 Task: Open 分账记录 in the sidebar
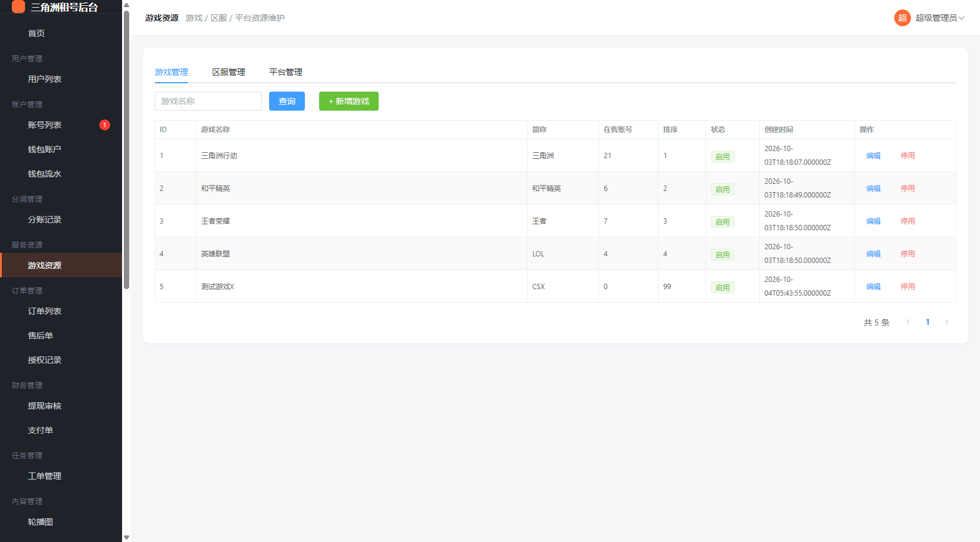61,220
